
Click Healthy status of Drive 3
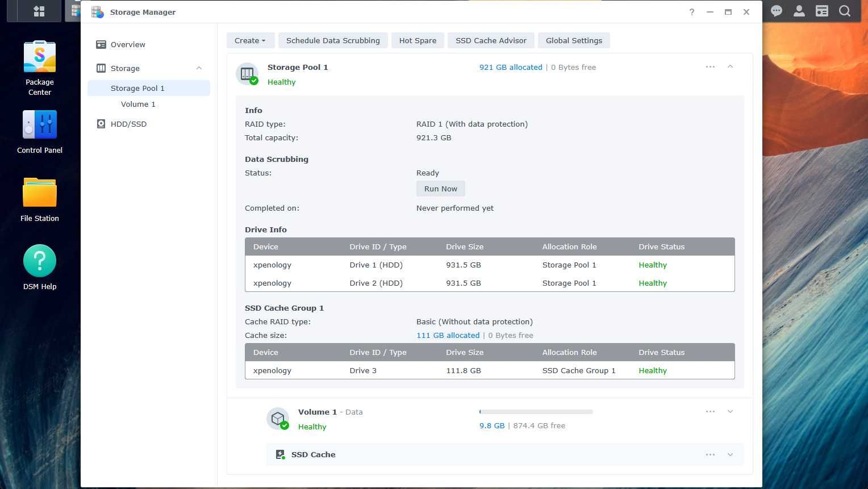(x=653, y=370)
